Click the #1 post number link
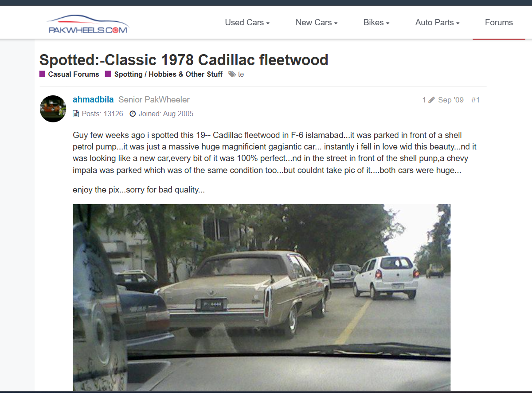 pos(475,100)
